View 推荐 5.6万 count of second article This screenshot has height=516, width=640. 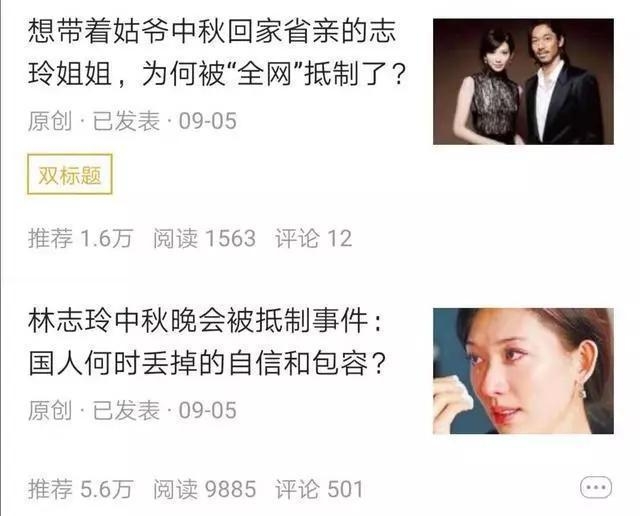[x=81, y=489]
